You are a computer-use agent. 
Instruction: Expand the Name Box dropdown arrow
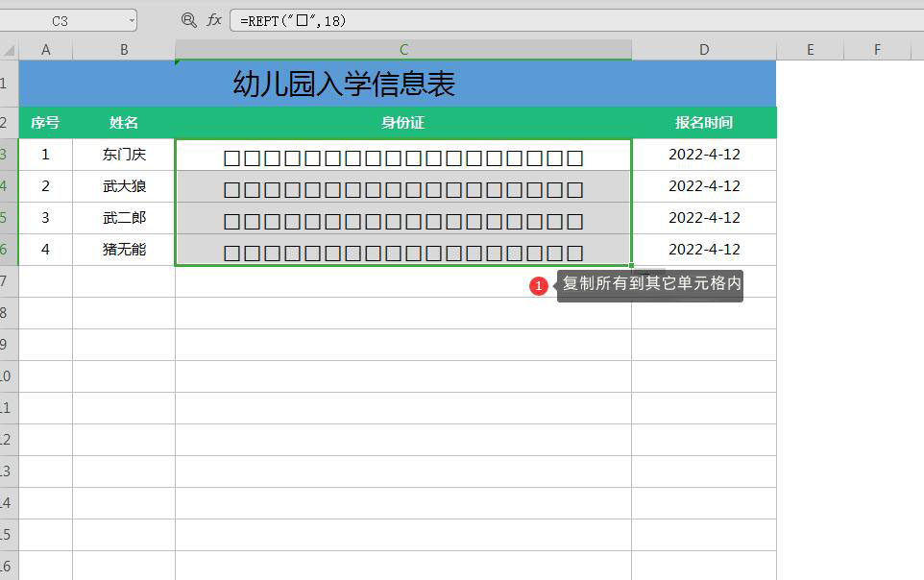click(x=132, y=21)
